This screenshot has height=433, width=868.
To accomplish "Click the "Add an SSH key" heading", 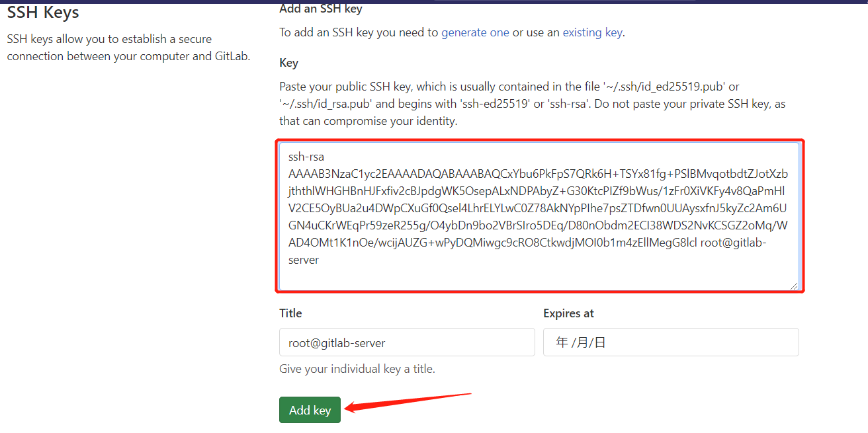I will 321,9.
